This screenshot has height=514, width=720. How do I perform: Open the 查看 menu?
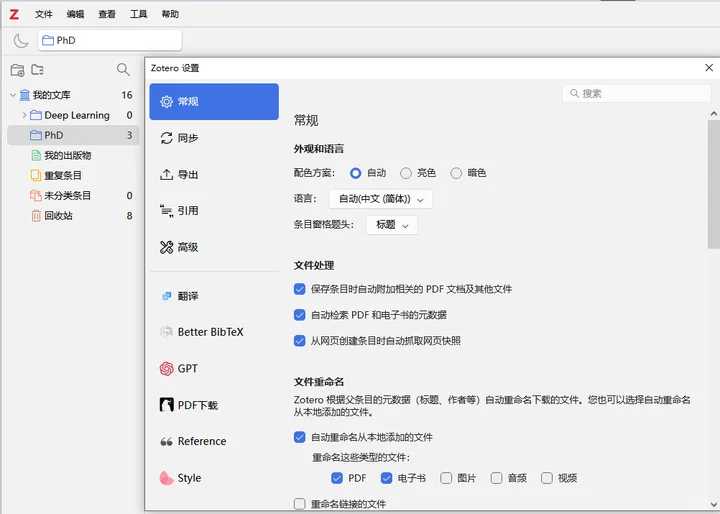(x=107, y=14)
